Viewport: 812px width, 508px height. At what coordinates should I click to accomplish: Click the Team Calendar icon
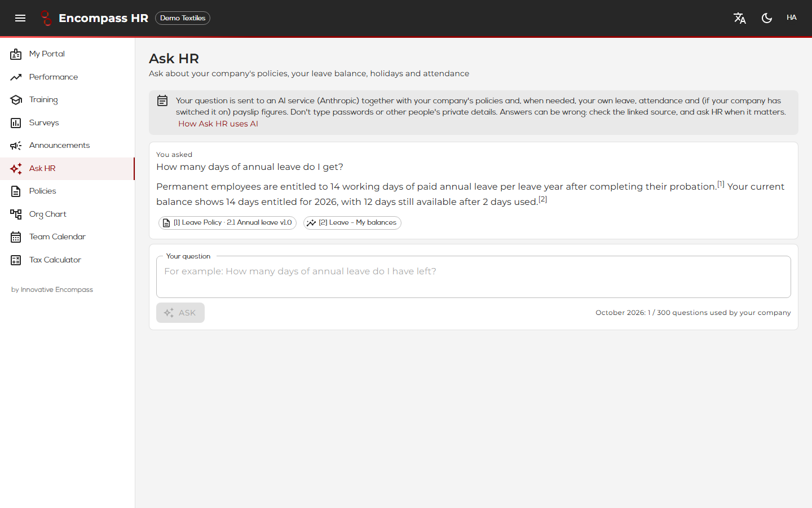tap(16, 237)
